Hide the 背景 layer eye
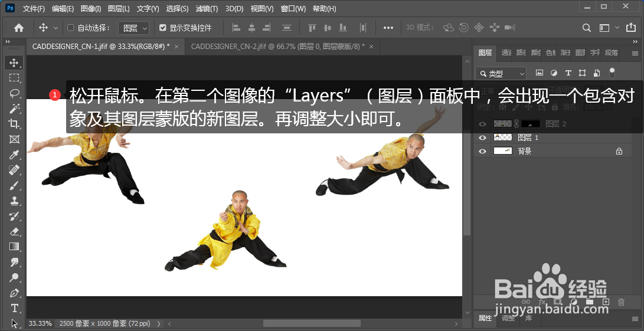This screenshot has height=331, width=644. (x=483, y=151)
